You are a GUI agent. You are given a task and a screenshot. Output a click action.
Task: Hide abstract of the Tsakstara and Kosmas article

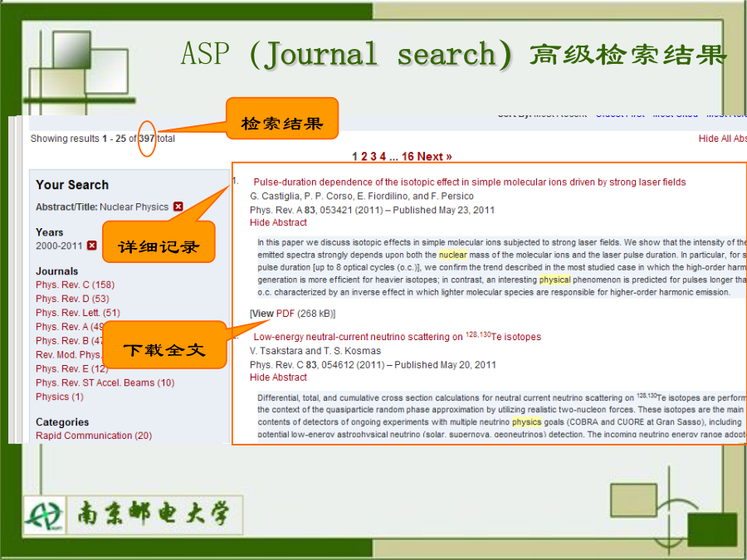[x=278, y=377]
